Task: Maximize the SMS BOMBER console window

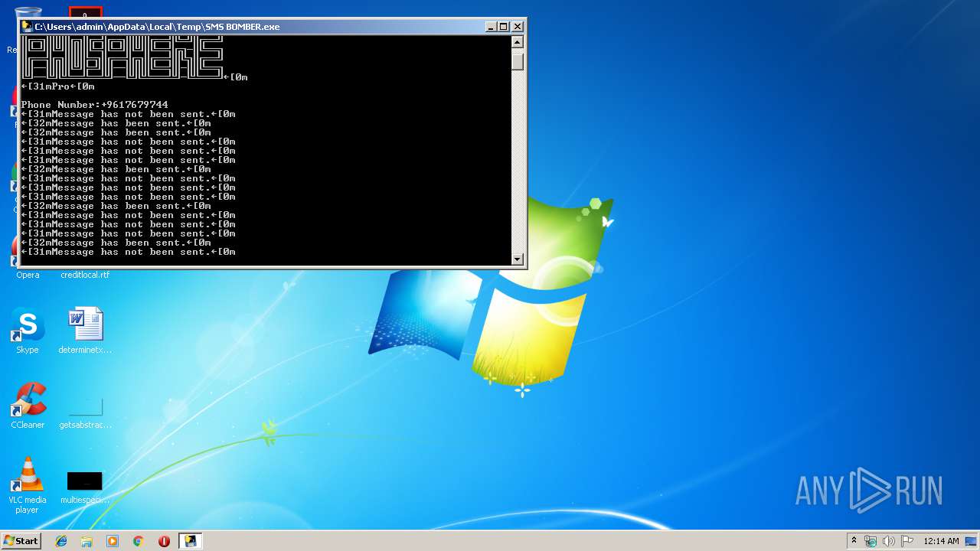Action: 503,26
